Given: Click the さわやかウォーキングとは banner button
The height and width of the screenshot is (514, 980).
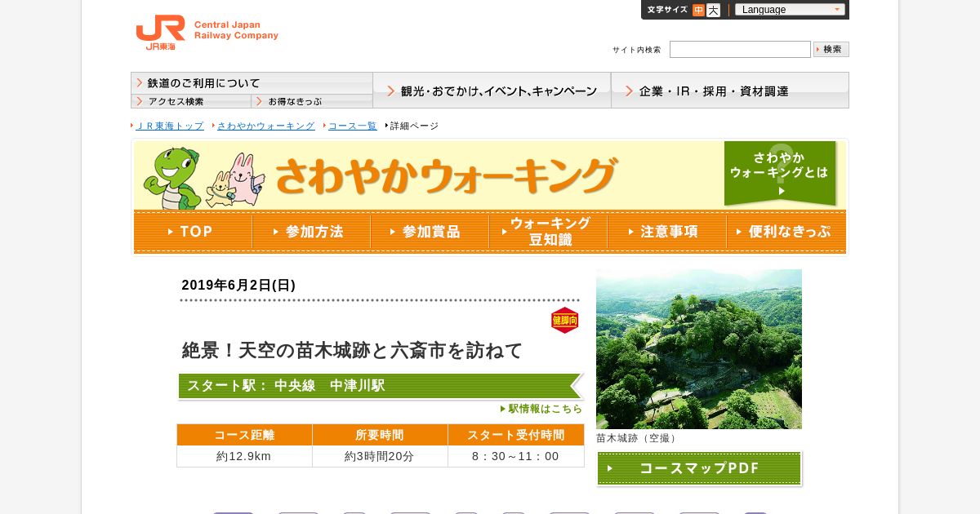Looking at the screenshot, I should coord(780,173).
